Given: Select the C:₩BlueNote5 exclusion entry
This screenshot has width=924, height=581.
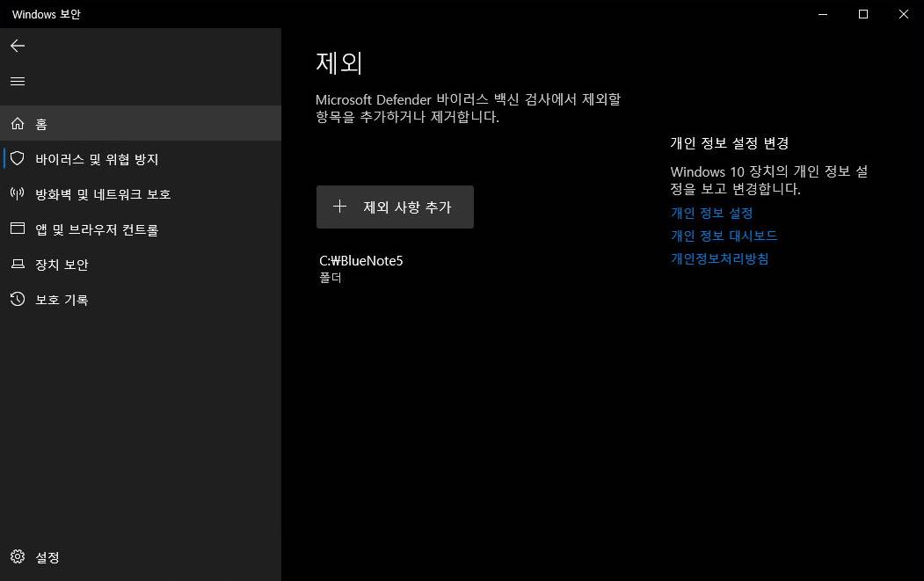Looking at the screenshot, I should (x=361, y=268).
